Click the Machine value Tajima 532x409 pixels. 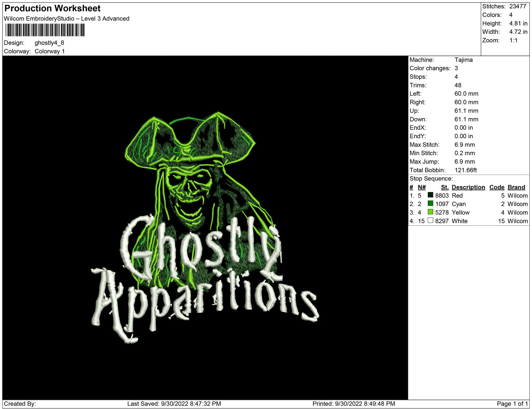point(464,60)
